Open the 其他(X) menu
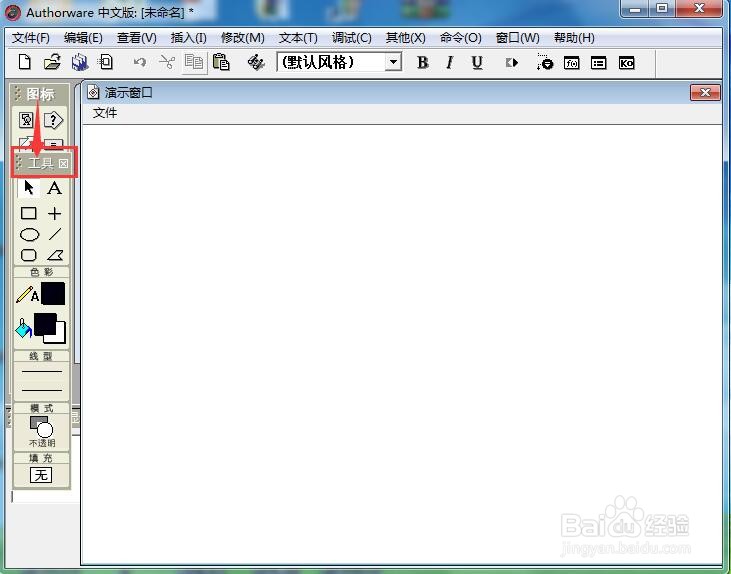The width and height of the screenshot is (731, 574). pos(406,38)
